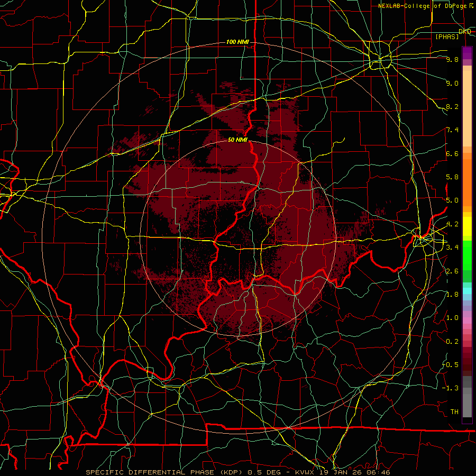The height and width of the screenshot is (476, 476).
Task: Click the 9.8 legend value
Action: pos(452,59)
